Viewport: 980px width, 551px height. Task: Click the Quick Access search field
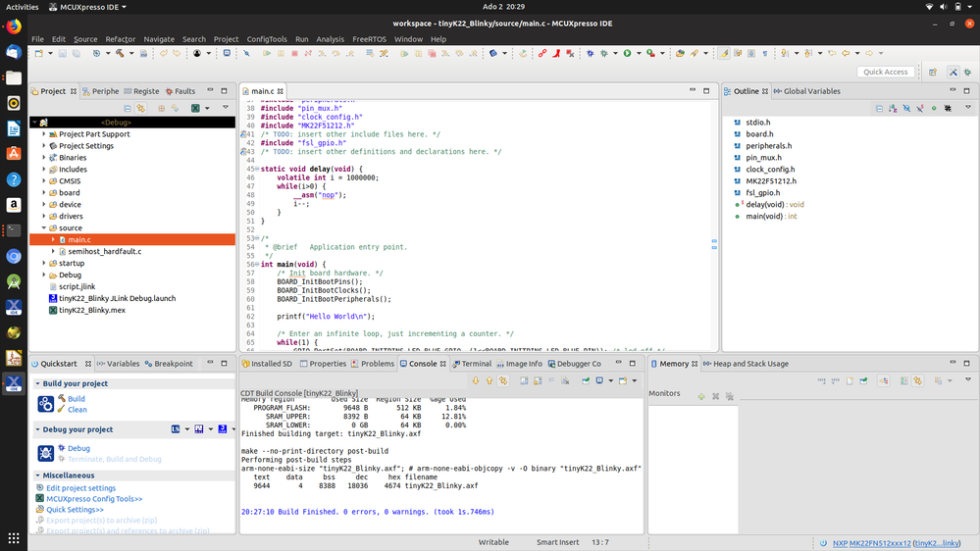point(885,72)
